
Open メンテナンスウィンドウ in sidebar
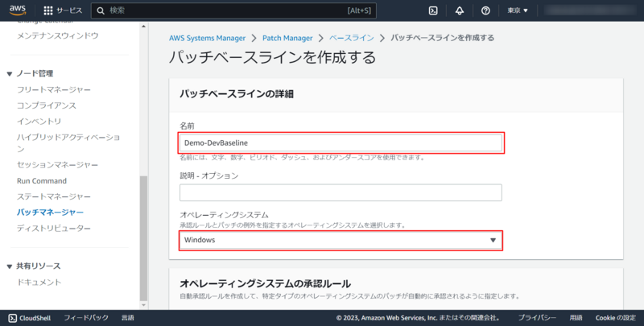57,35
